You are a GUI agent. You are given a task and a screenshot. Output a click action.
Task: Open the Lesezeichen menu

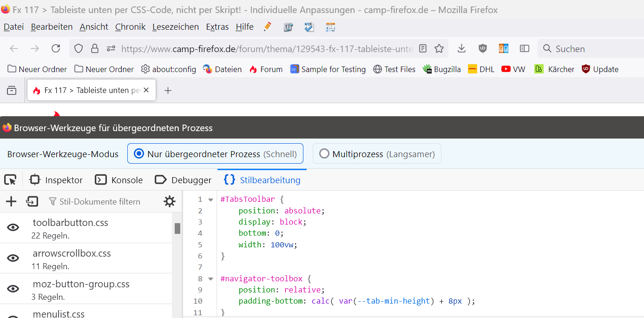(175, 27)
